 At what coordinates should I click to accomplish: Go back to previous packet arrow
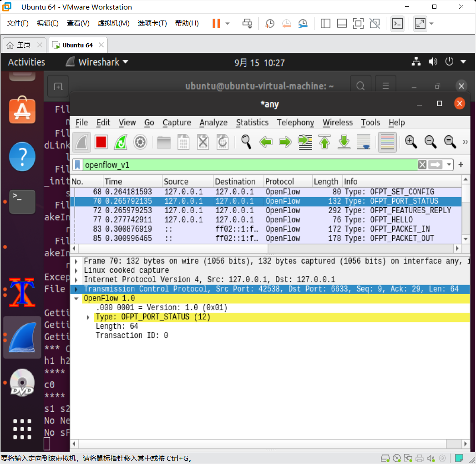266,142
